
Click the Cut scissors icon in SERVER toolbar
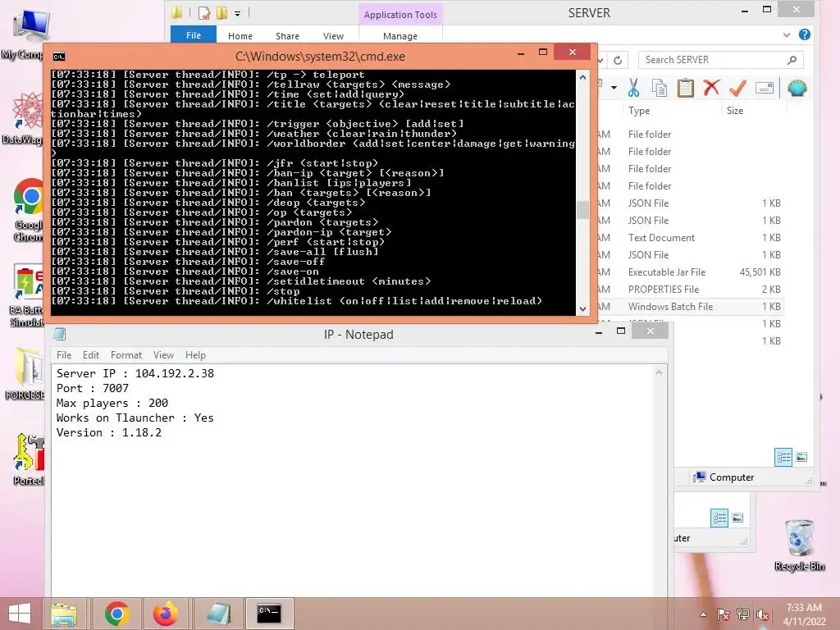point(634,87)
